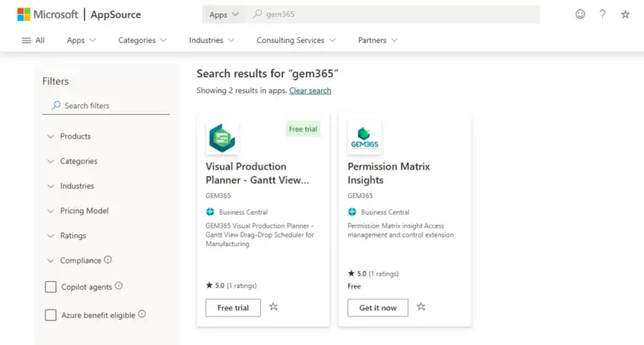Image resolution: width=644 pixels, height=345 pixels.
Task: Expand the Pricing Model filter
Action: coord(84,211)
